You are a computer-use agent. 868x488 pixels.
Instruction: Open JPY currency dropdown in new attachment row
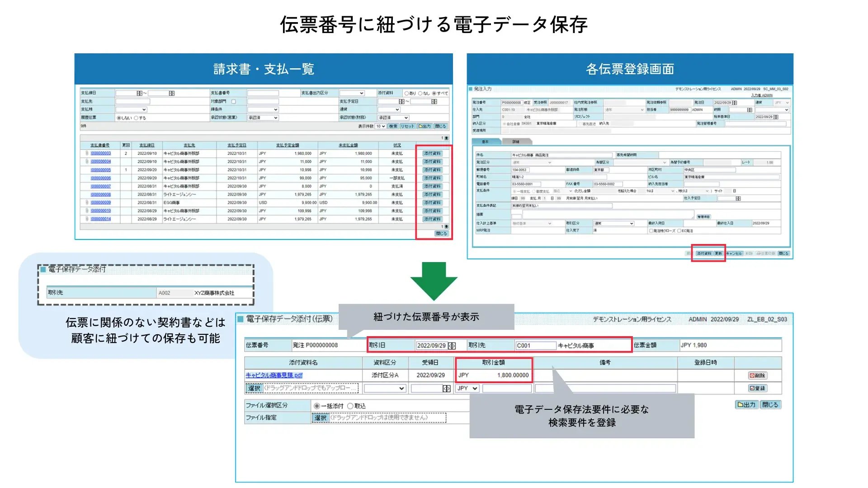(467, 389)
